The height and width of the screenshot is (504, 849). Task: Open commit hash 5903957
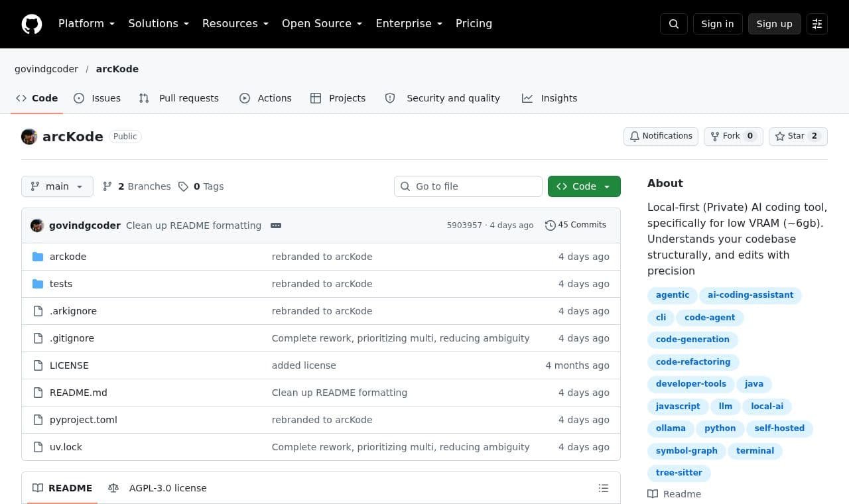click(x=464, y=225)
